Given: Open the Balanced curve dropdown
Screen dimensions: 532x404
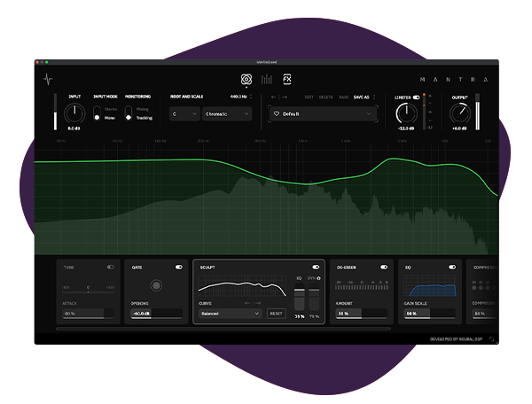Looking at the screenshot, I should (231, 314).
